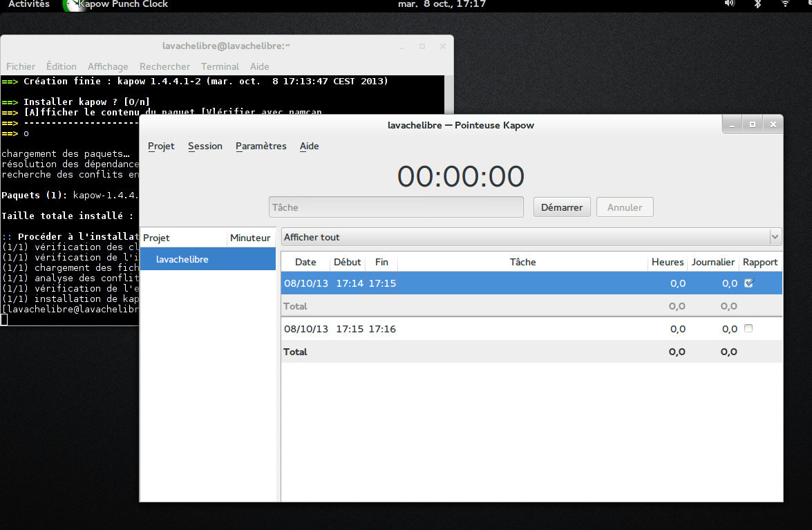Viewport: 812px width, 530px height.
Task: Click the terminal scrollbar
Action: click(x=449, y=95)
